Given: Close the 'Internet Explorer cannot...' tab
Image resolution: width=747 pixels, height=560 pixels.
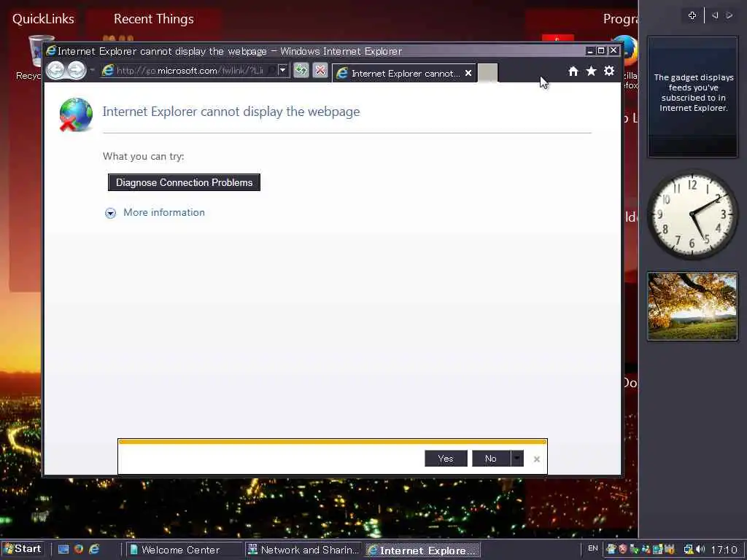Looking at the screenshot, I should point(468,73).
